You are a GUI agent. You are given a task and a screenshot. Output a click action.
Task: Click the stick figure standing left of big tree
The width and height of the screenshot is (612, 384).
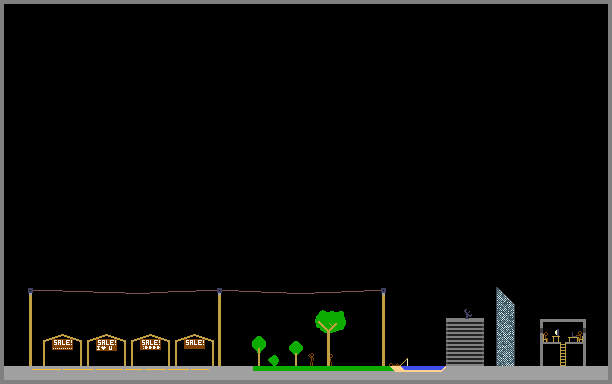[311, 359]
